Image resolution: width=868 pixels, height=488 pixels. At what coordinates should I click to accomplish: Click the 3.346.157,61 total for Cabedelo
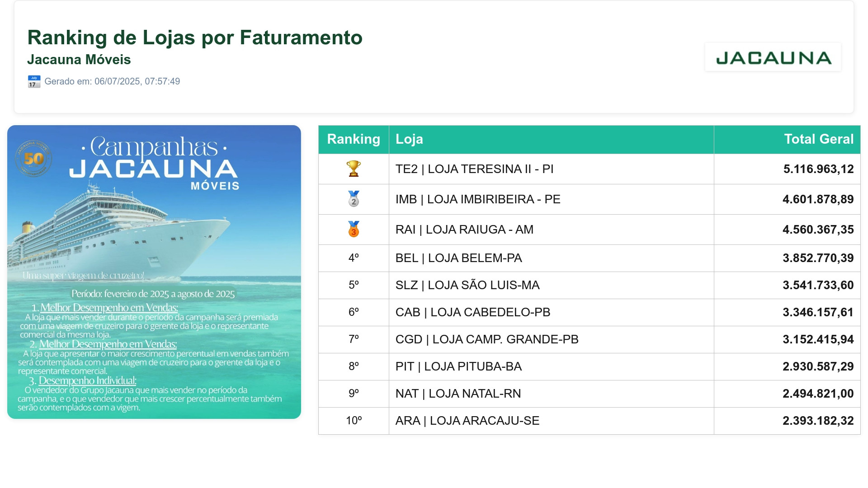pyautogui.click(x=818, y=312)
